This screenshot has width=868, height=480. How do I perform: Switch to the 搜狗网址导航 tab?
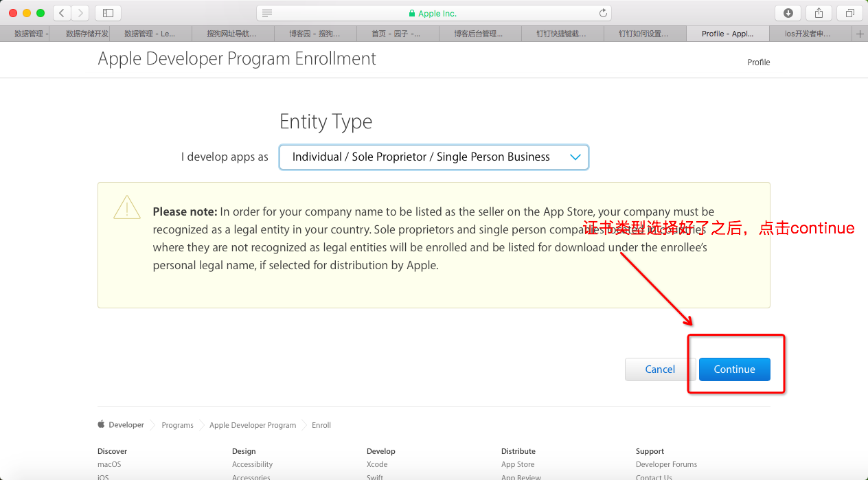click(231, 34)
